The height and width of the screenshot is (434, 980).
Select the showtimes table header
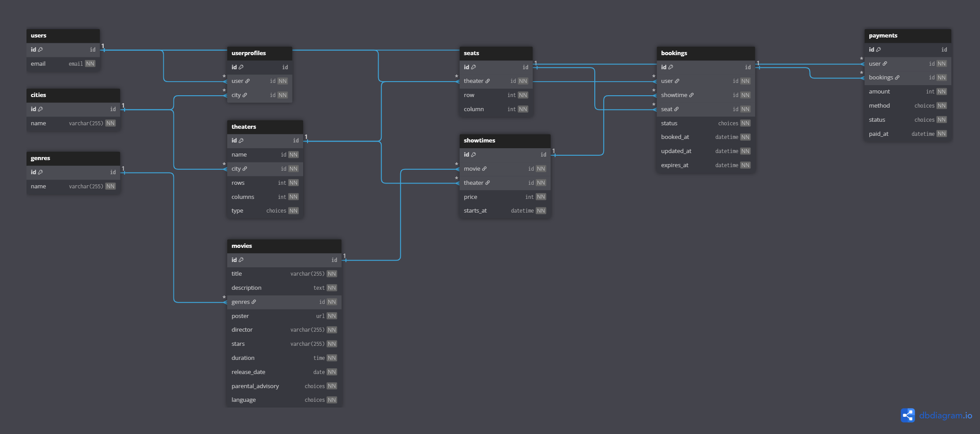click(505, 141)
